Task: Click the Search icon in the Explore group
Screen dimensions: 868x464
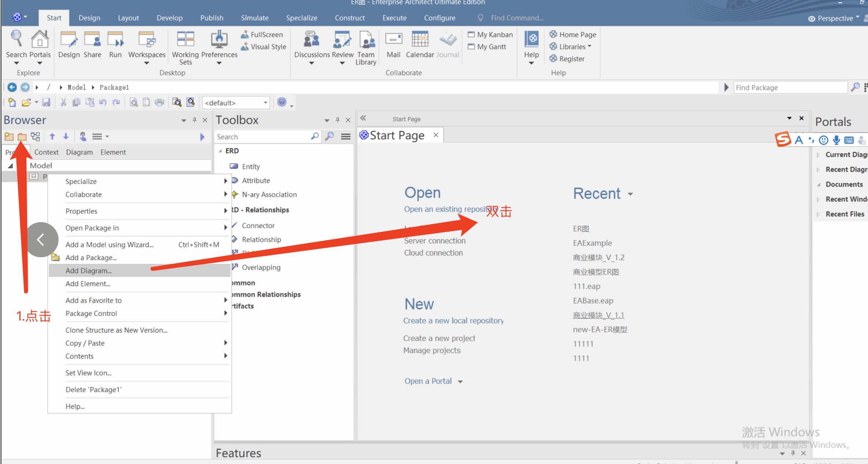Action: click(x=16, y=39)
